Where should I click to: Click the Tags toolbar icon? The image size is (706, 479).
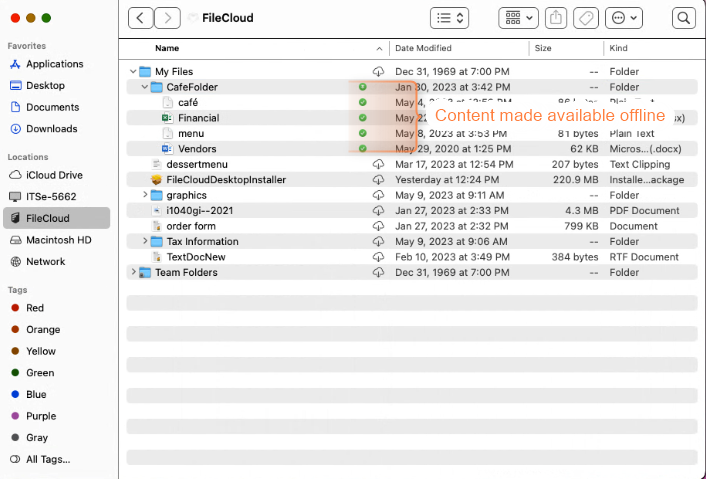pos(586,18)
